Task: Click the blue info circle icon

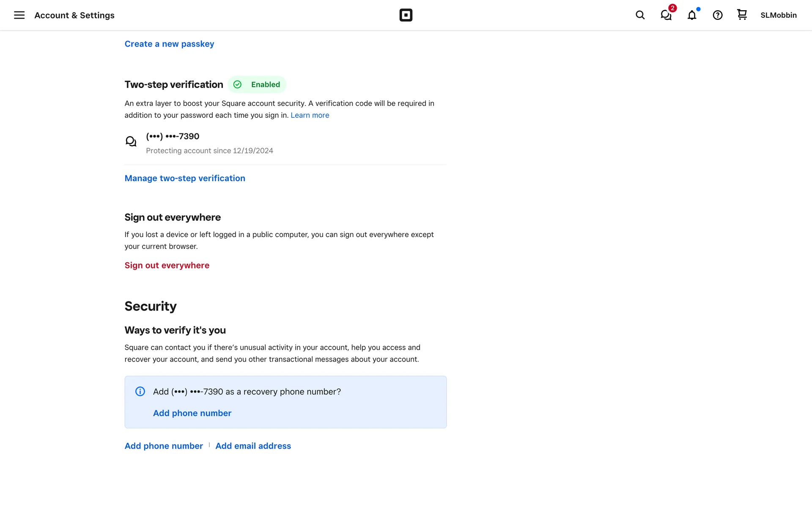Action: (x=140, y=392)
